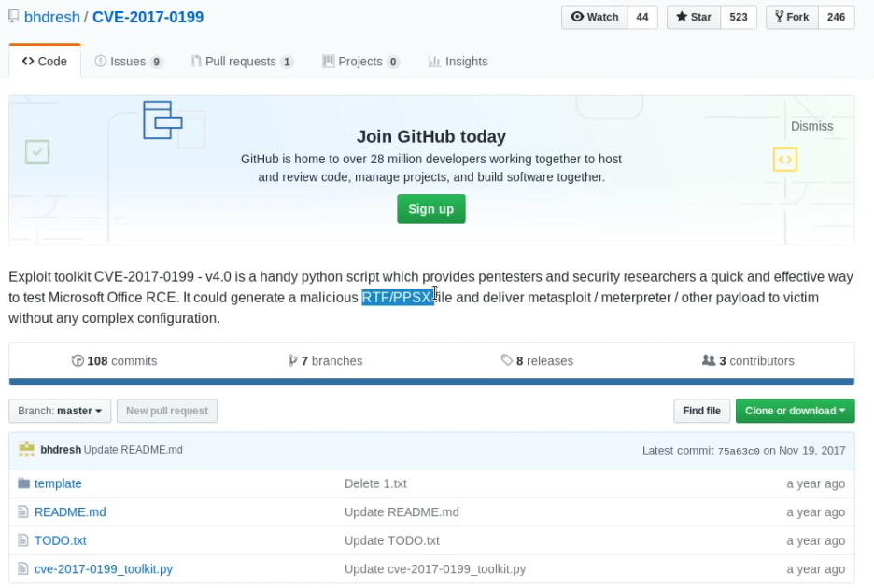Open commit hash 75a63c0
874x588 pixels.
pos(738,451)
